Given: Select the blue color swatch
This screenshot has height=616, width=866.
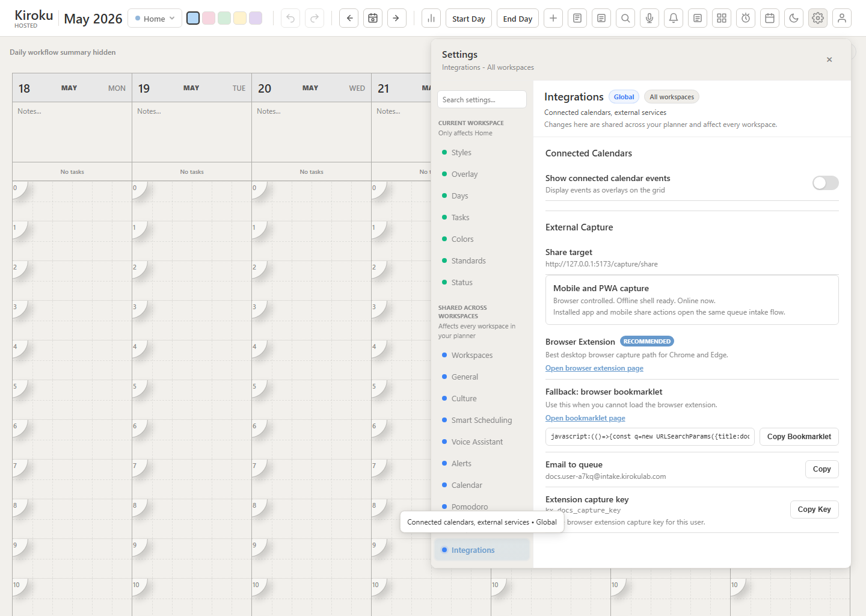Looking at the screenshot, I should coord(193,18).
